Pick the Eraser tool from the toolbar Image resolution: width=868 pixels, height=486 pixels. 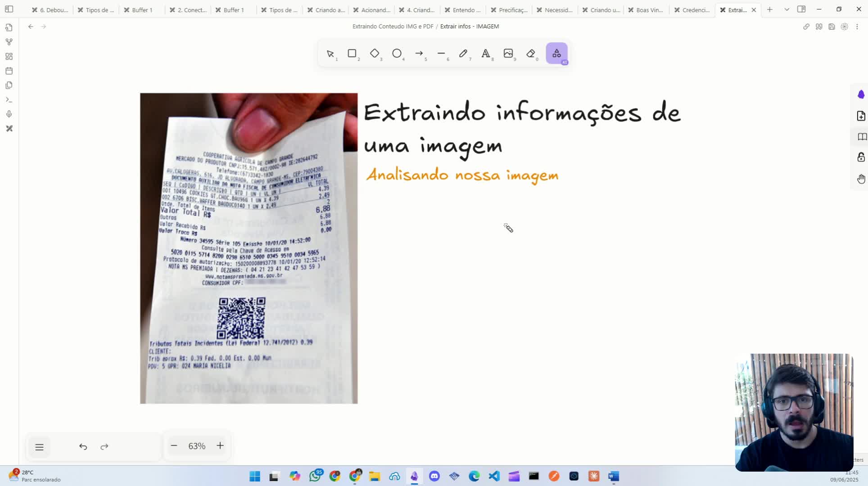coord(531,54)
